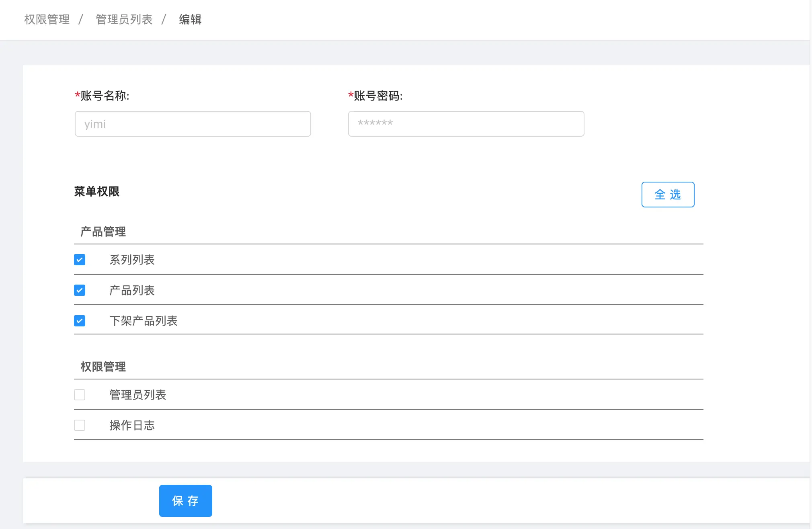Disable the 下架产品列表 checkbox

point(80,321)
